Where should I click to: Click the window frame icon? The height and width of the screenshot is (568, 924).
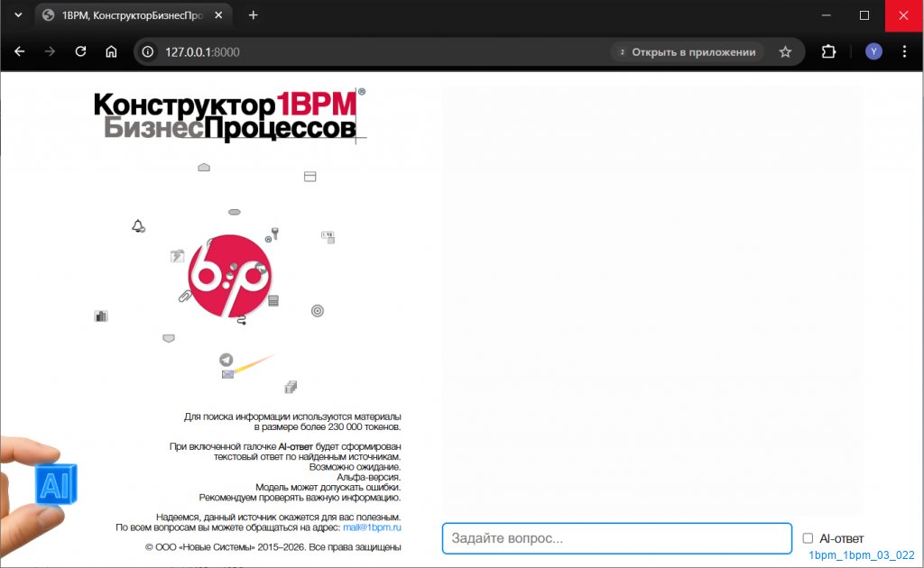pos(310,177)
